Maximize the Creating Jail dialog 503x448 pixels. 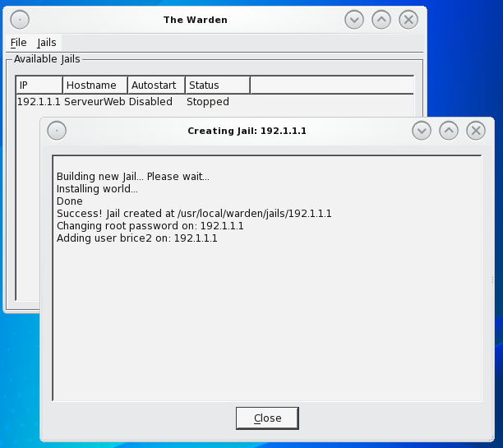[x=449, y=131]
